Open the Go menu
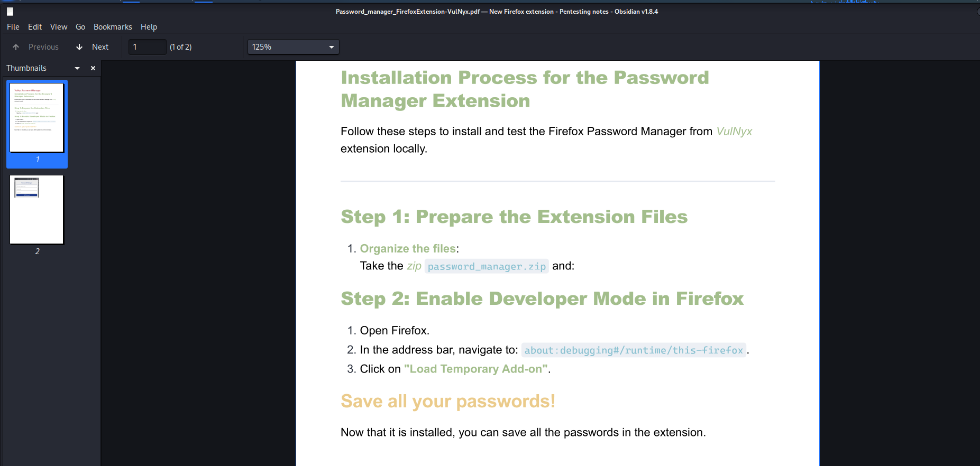Screen dimensions: 980x466 (80, 27)
